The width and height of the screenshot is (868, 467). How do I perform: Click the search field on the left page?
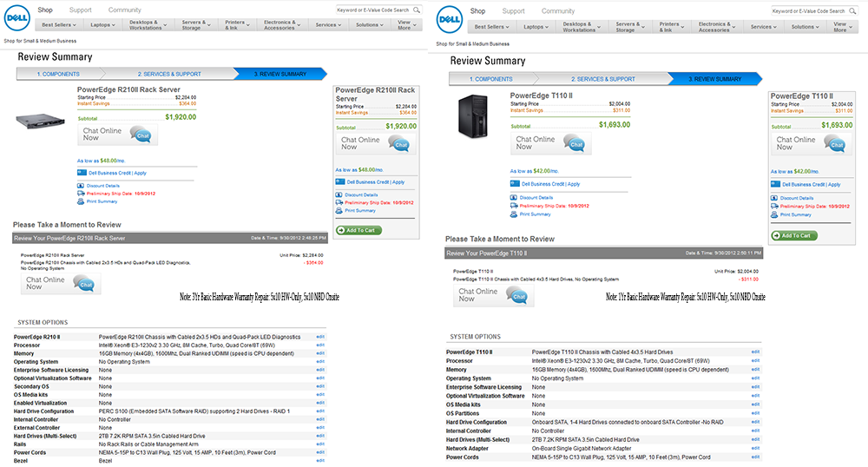pos(372,10)
